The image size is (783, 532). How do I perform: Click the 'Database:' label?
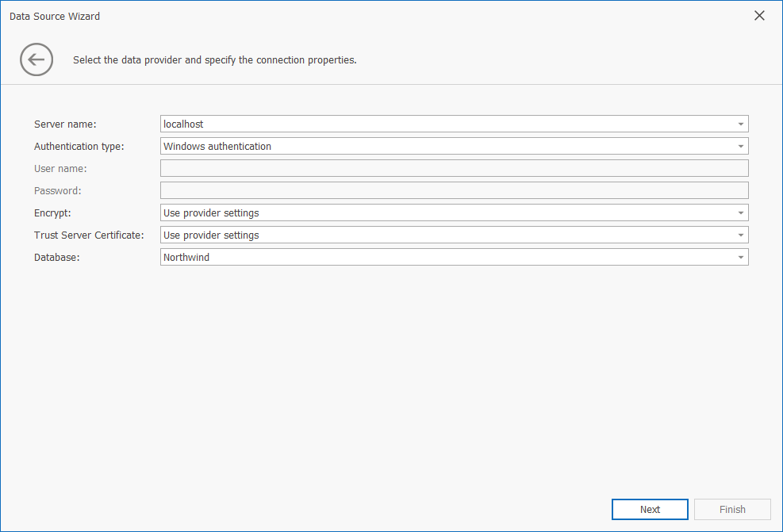point(57,258)
